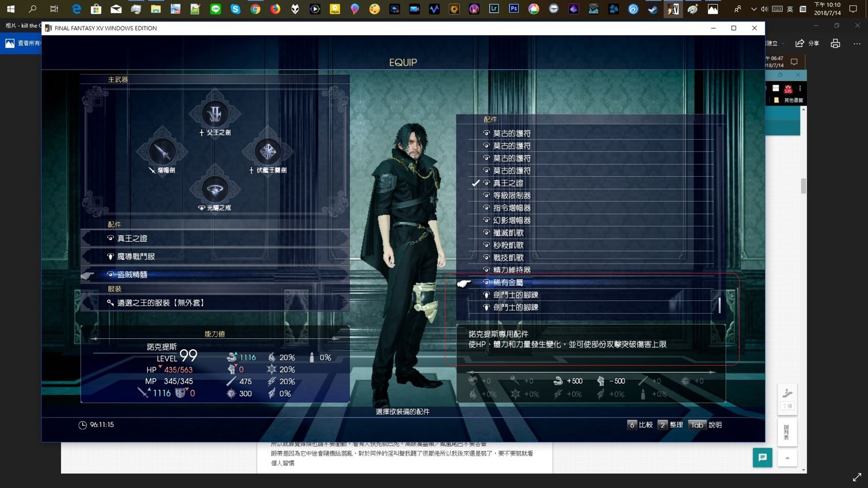
Task: Expand the 建立 dropdown arrow in Photos
Action: point(783,44)
